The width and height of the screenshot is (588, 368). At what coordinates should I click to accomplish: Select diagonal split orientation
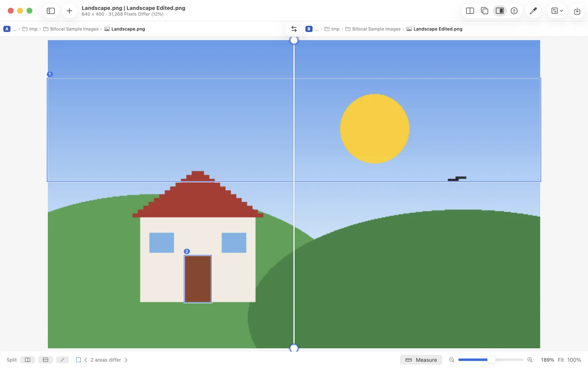[x=62, y=360]
